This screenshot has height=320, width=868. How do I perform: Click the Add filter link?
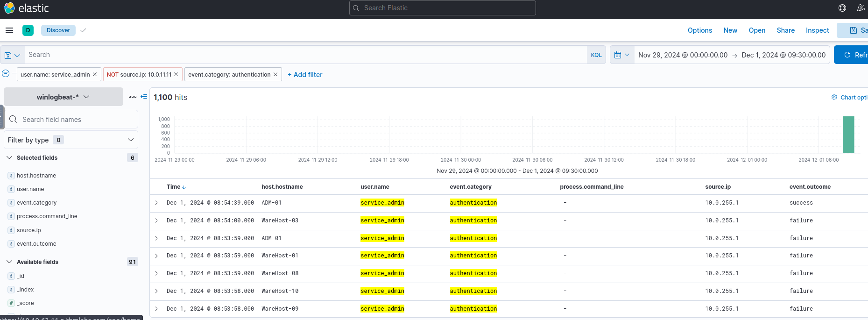point(305,75)
